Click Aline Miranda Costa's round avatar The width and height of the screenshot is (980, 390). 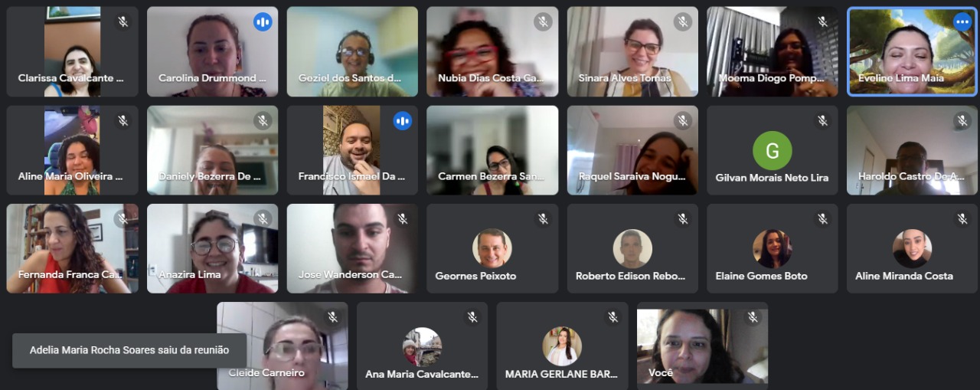tap(912, 248)
